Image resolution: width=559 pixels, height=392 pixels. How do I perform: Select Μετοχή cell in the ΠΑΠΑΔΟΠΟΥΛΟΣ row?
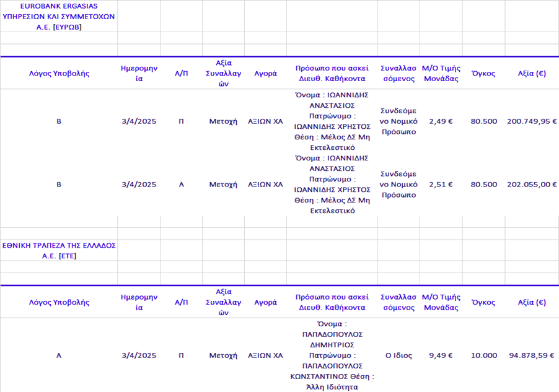[223, 355]
